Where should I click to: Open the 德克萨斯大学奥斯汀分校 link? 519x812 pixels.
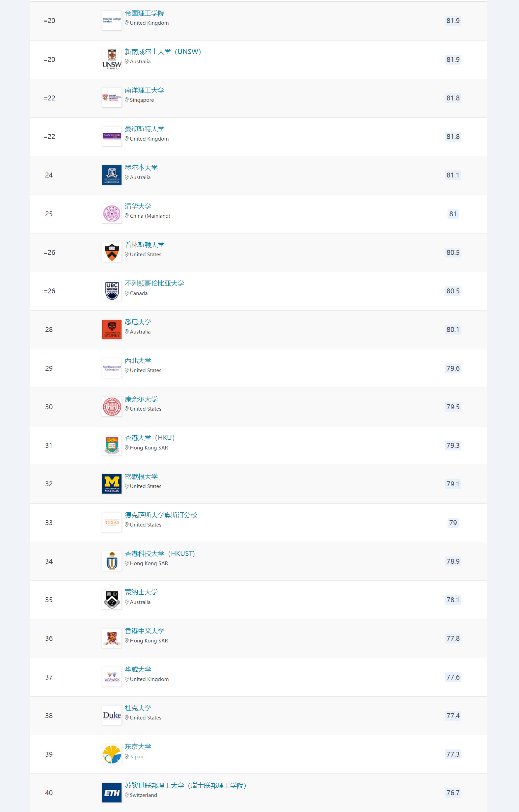pyautogui.click(x=161, y=515)
